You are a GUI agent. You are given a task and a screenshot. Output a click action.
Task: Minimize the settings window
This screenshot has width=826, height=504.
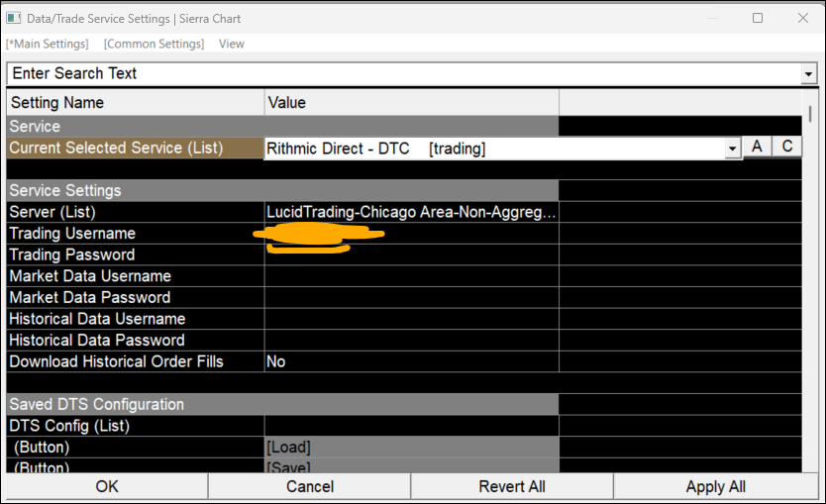[713, 18]
